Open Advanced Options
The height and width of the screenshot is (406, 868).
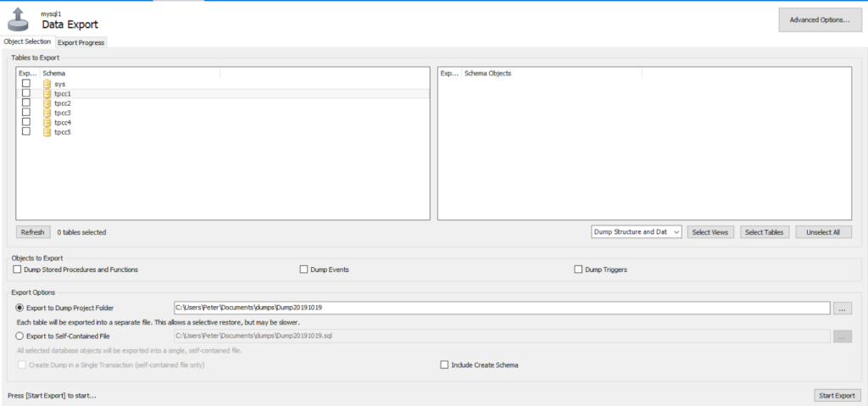click(x=820, y=20)
